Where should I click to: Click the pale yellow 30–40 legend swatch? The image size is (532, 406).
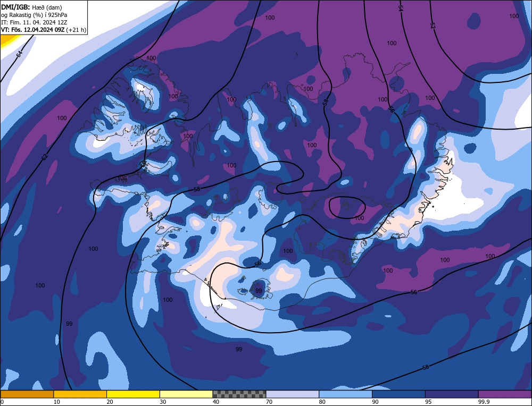pyautogui.click(x=186, y=394)
